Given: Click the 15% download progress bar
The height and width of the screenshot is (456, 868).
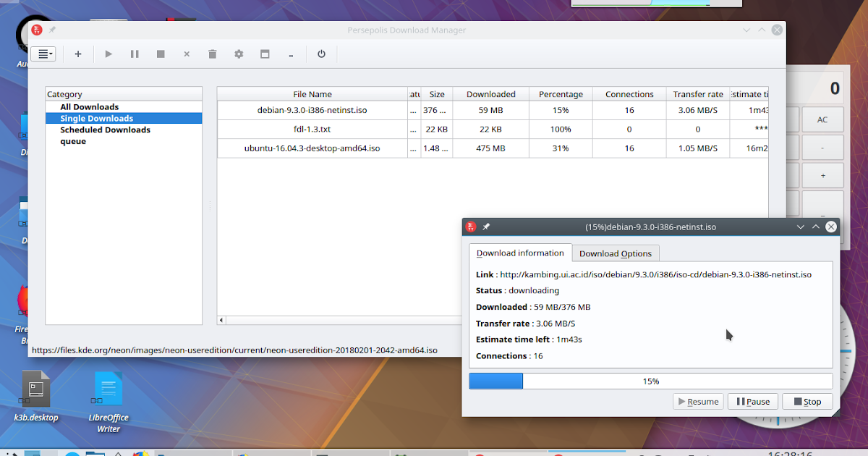Looking at the screenshot, I should point(651,381).
